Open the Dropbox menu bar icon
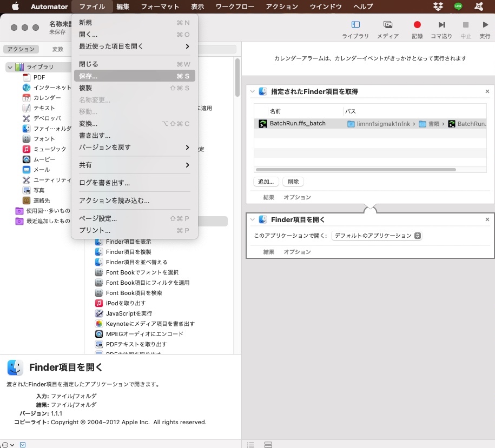This screenshot has width=495, height=448. (x=438, y=6)
